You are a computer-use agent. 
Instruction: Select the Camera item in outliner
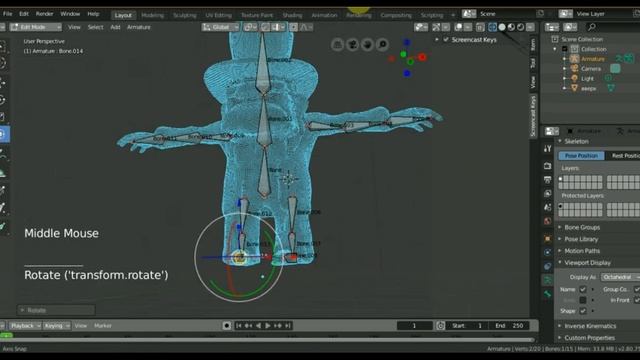(591, 69)
